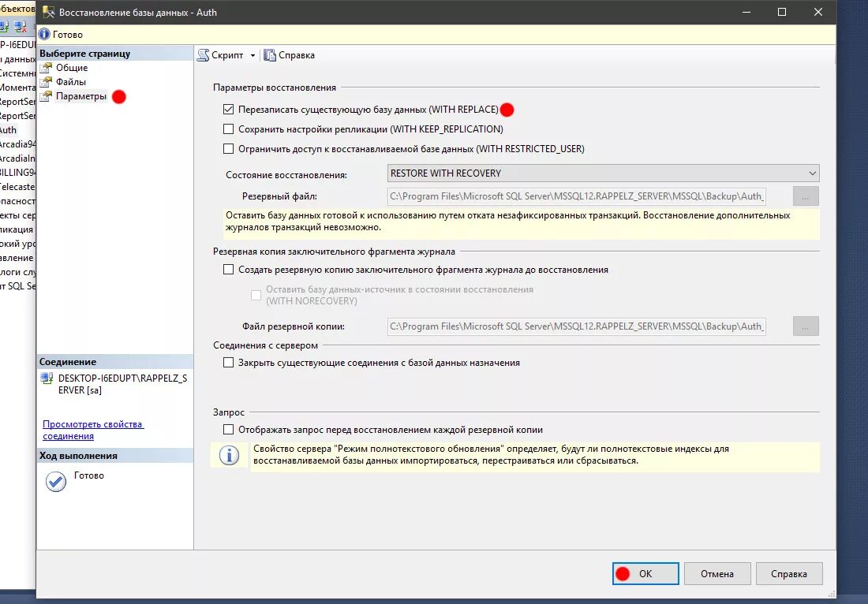Viewport: 868px width, 604px height.
Task: Click the Отмена button
Action: click(x=717, y=573)
